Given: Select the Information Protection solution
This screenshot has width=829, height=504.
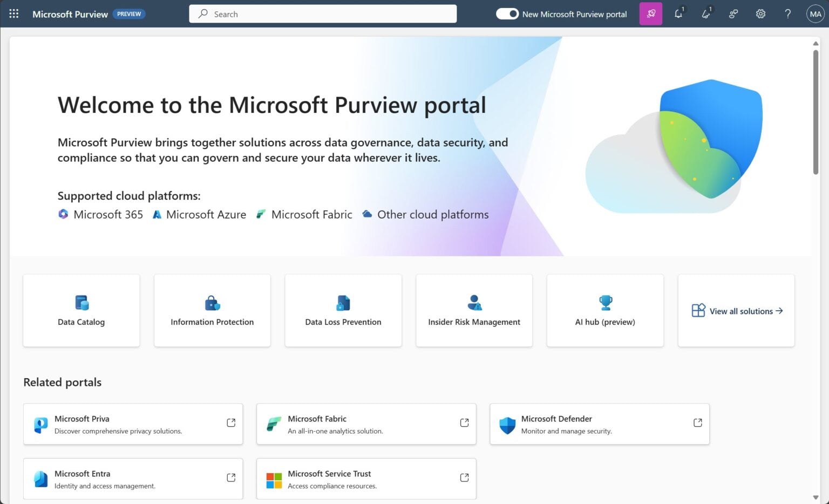Looking at the screenshot, I should coord(212,310).
